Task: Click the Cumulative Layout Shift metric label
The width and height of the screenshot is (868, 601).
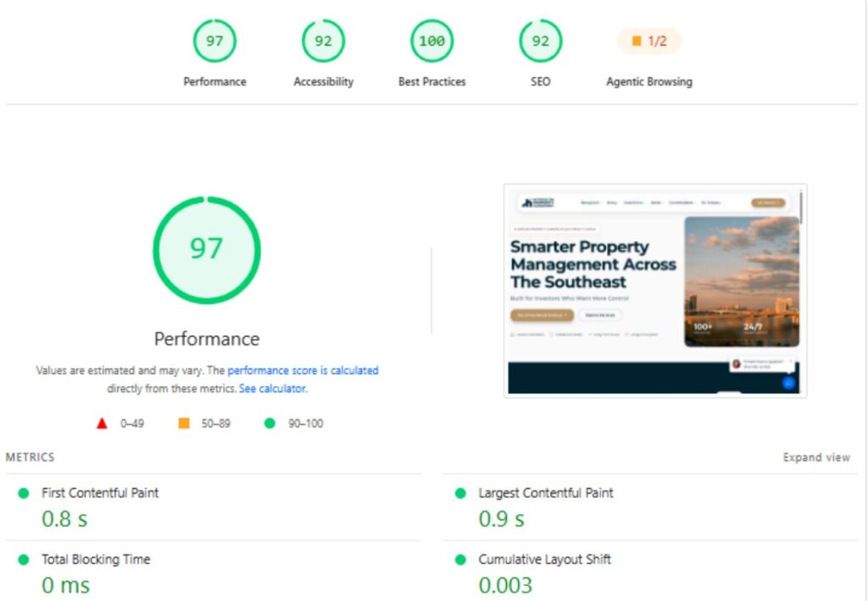Action: pyautogui.click(x=545, y=559)
